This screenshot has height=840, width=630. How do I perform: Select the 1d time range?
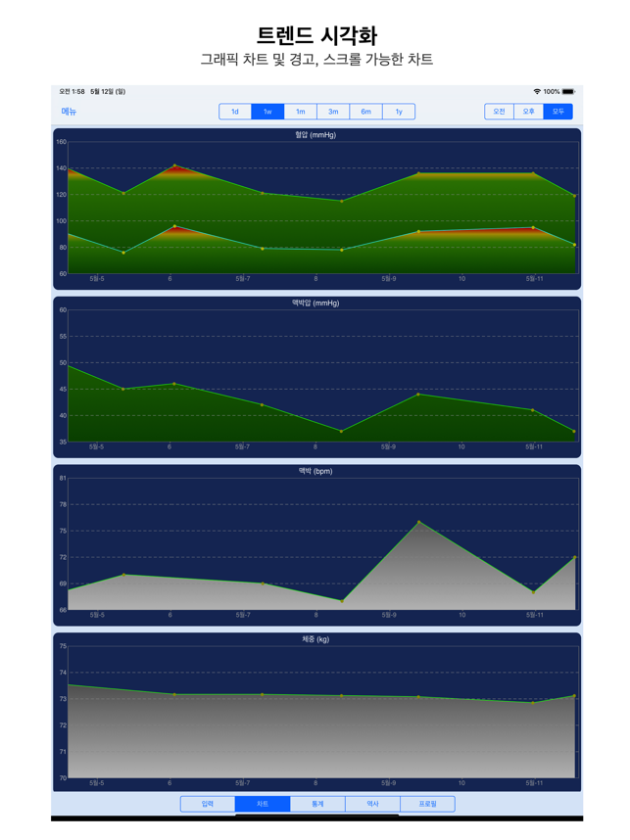point(235,112)
